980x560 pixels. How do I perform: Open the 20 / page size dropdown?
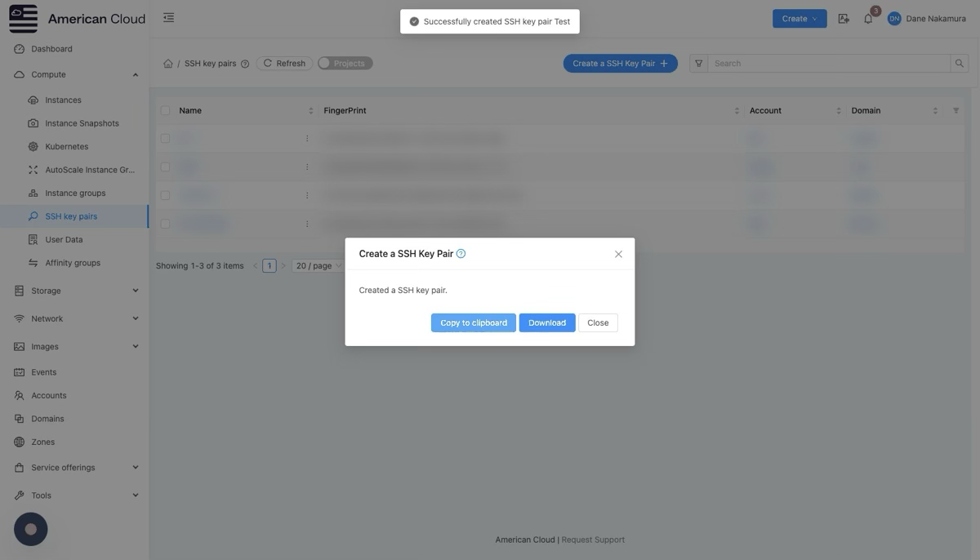317,266
